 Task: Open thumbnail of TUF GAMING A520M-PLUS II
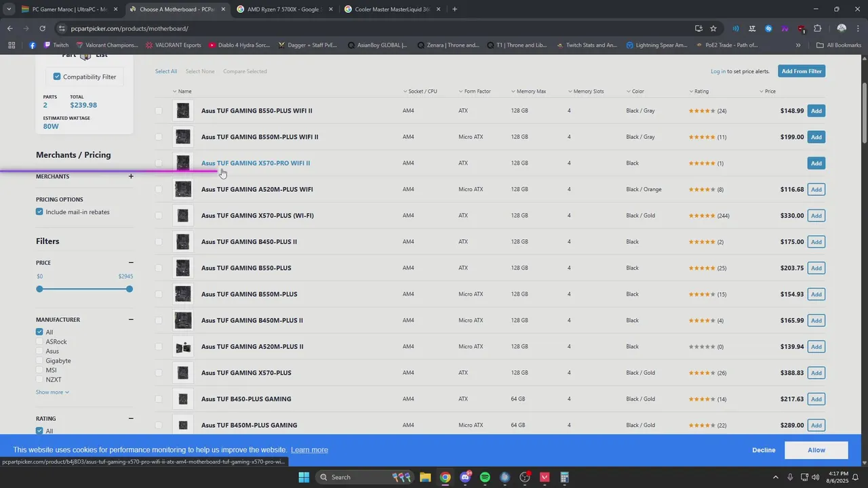[x=183, y=346]
